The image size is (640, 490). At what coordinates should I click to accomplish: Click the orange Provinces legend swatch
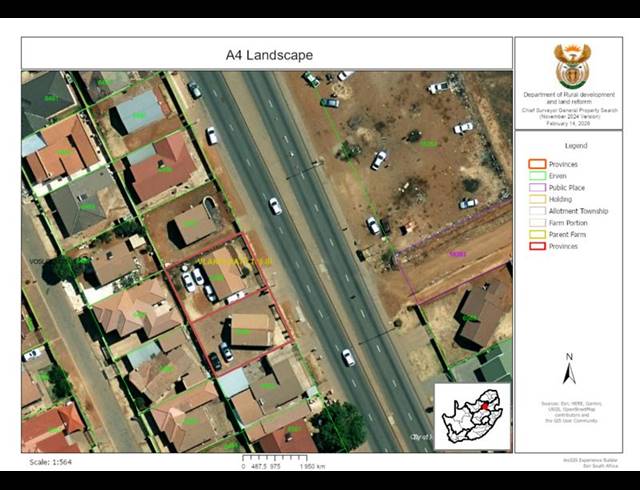[537, 164]
